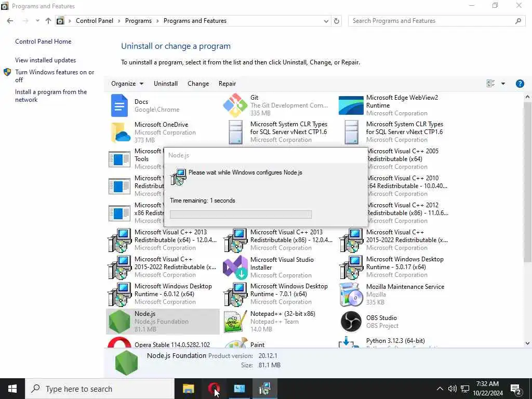Select Microsoft System CLR Types middle column entry

(278, 132)
